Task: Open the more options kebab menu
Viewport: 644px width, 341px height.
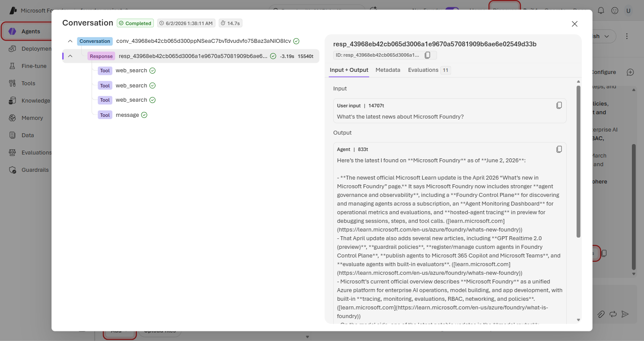Action: [627, 36]
